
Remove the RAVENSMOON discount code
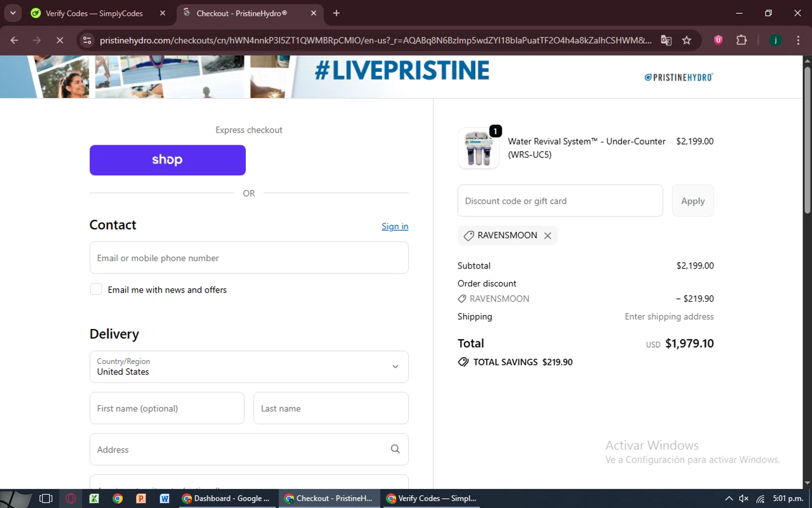pyautogui.click(x=548, y=236)
